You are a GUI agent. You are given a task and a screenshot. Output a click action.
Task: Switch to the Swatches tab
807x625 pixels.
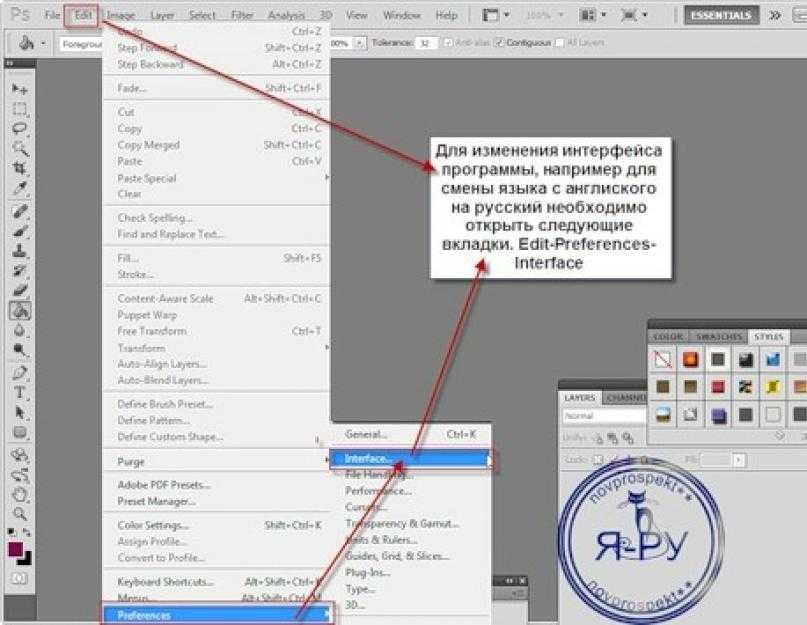719,337
